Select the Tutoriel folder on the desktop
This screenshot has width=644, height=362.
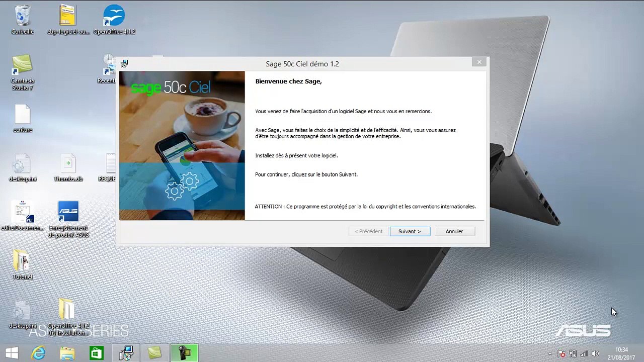point(23,264)
